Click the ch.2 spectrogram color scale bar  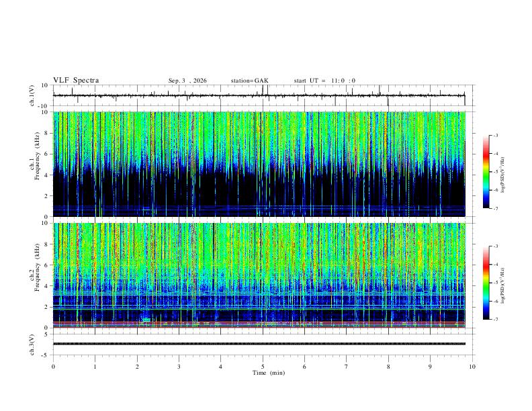point(486,283)
